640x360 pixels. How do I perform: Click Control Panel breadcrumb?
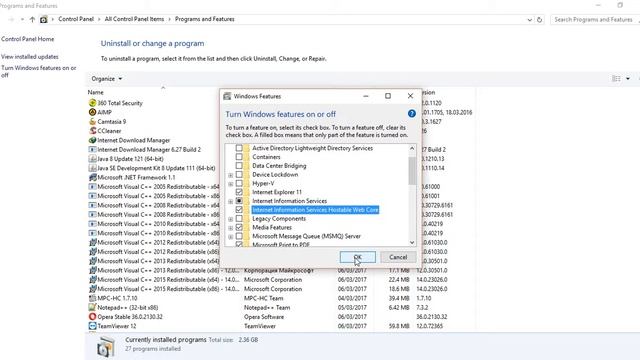pyautogui.click(x=76, y=19)
